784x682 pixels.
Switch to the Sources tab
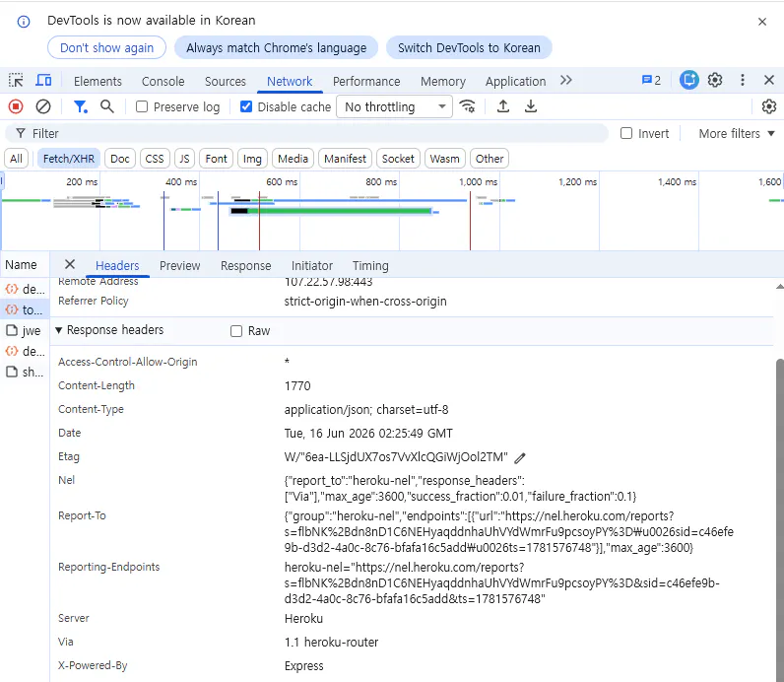click(x=226, y=81)
